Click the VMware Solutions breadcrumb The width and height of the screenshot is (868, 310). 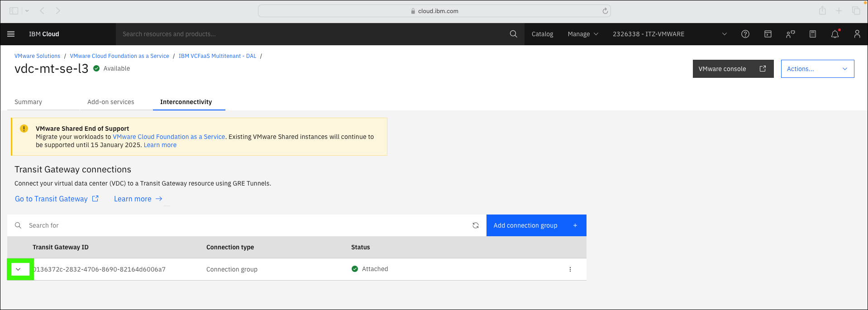37,56
